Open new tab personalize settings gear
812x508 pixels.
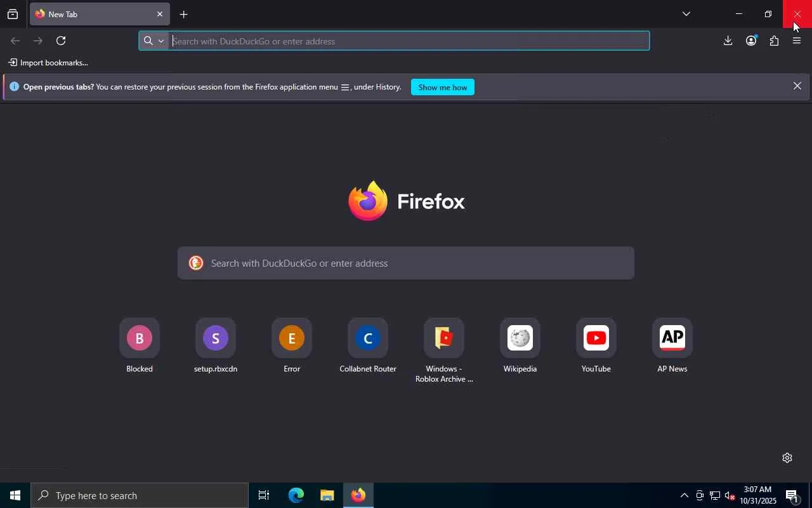click(x=787, y=458)
